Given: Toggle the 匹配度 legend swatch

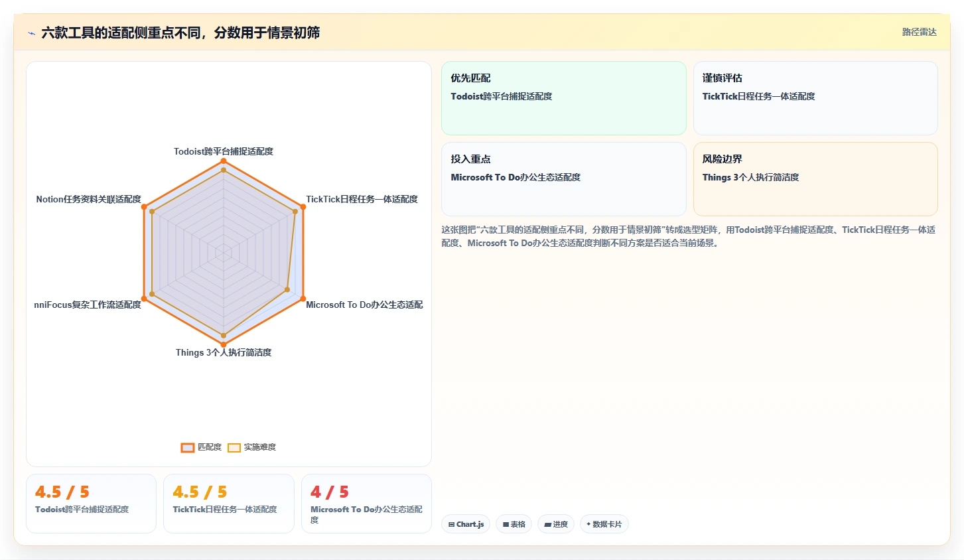Looking at the screenshot, I should pyautogui.click(x=188, y=447).
